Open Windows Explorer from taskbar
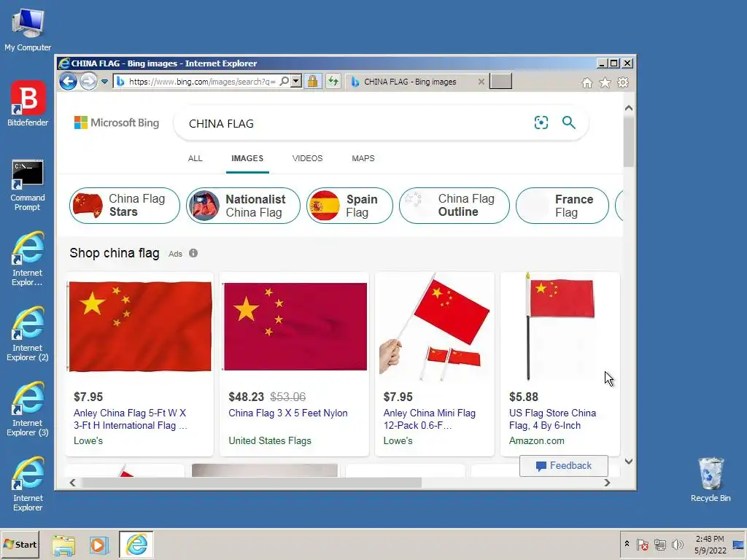The image size is (747, 560). [63, 545]
